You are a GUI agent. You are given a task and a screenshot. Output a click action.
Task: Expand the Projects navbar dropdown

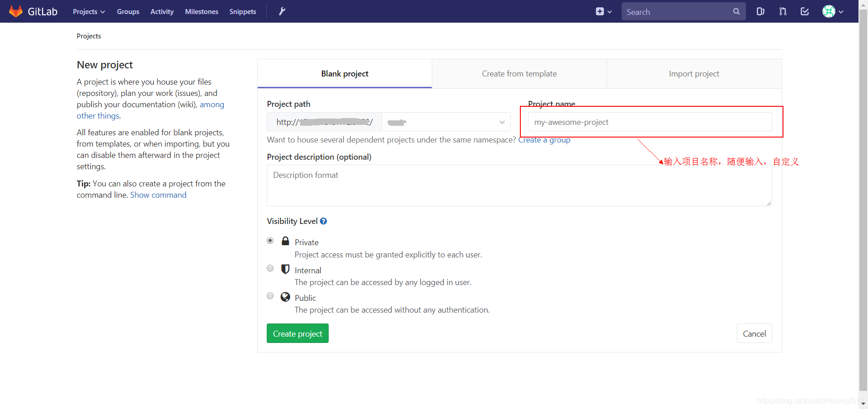(89, 12)
